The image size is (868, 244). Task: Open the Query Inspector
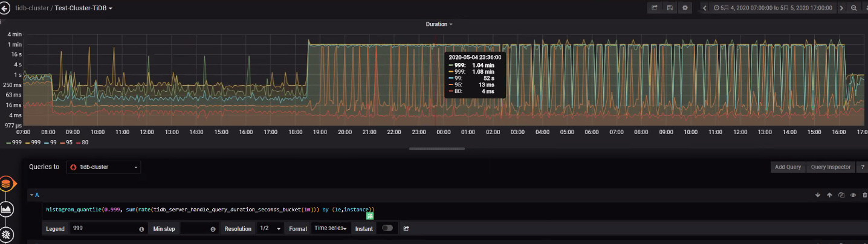click(x=831, y=167)
